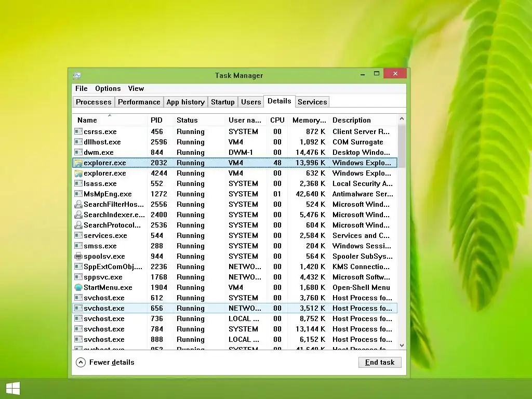
Task: Switch to the Users tab
Action: (x=251, y=102)
